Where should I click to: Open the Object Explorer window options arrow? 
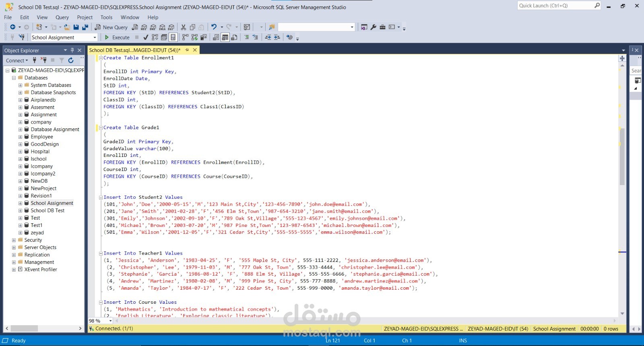click(x=65, y=50)
